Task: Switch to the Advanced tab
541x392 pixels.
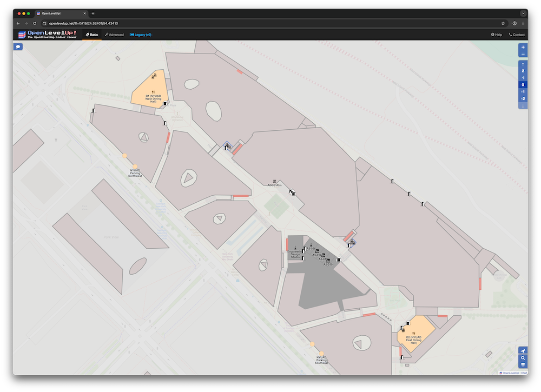Action: 114,35
